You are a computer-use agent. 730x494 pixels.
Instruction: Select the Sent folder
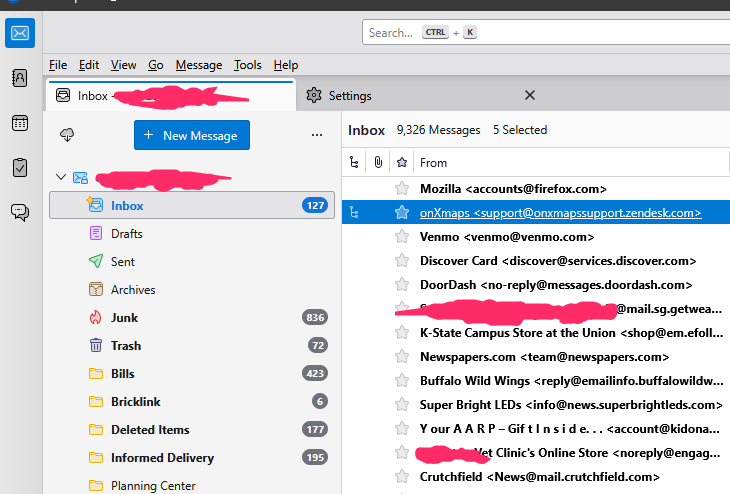(x=192, y=261)
